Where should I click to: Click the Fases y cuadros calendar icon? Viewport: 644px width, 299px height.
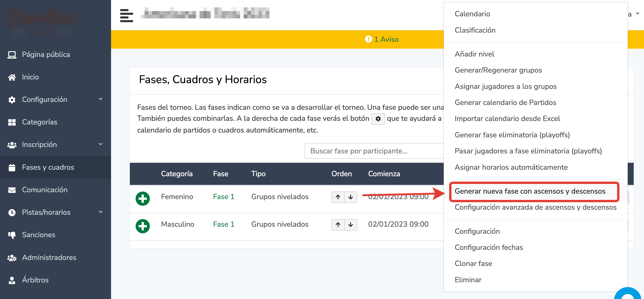pyautogui.click(x=12, y=167)
